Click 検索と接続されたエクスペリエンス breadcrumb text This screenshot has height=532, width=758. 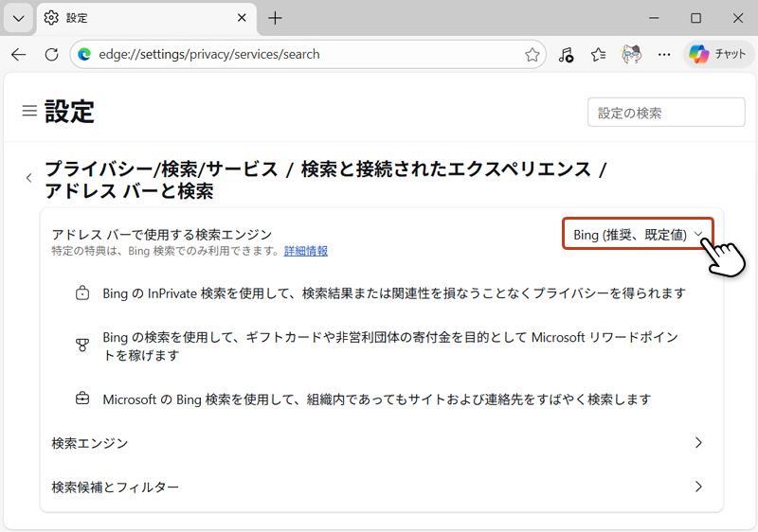pos(445,169)
